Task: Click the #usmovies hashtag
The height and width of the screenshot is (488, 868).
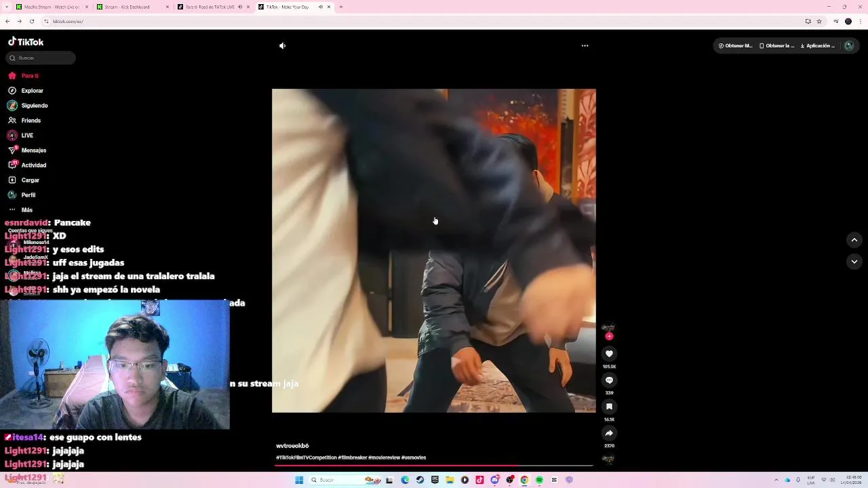Action: pyautogui.click(x=414, y=457)
